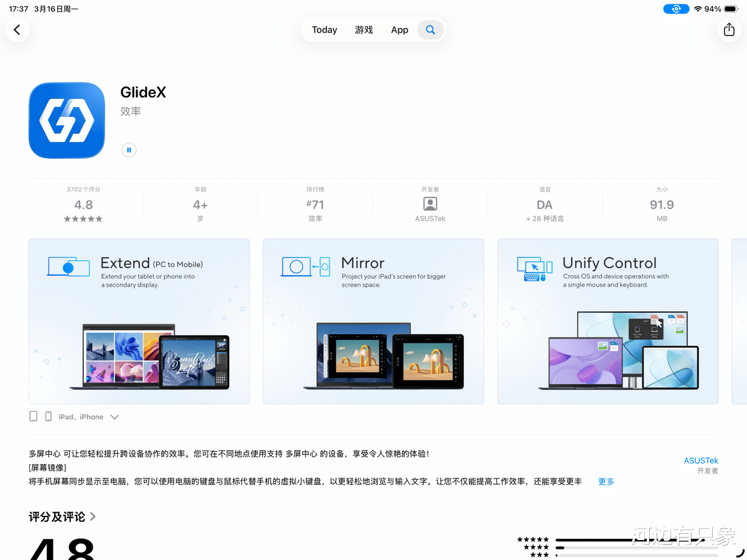Open 评分及评论 section
Viewport: 747px width, 560px height.
(62, 516)
